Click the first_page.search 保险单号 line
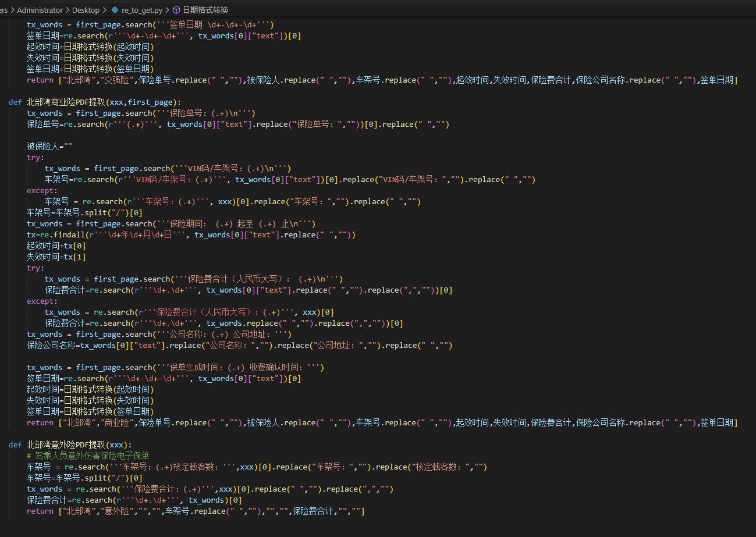 click(141, 113)
